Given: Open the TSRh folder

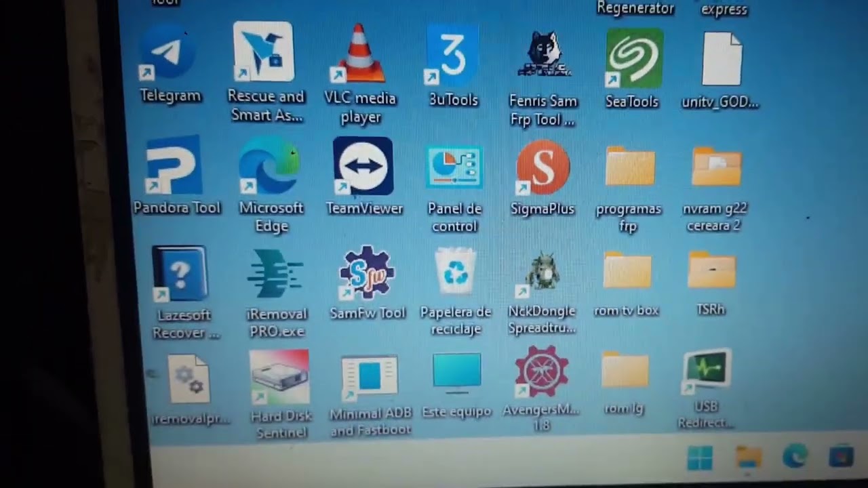Looking at the screenshot, I should (x=711, y=269).
